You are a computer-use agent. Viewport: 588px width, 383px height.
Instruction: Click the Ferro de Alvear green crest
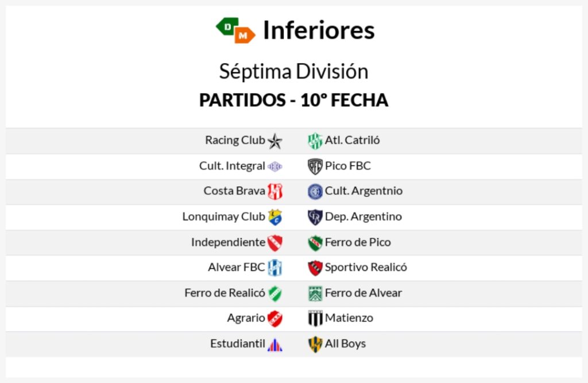tap(315, 293)
